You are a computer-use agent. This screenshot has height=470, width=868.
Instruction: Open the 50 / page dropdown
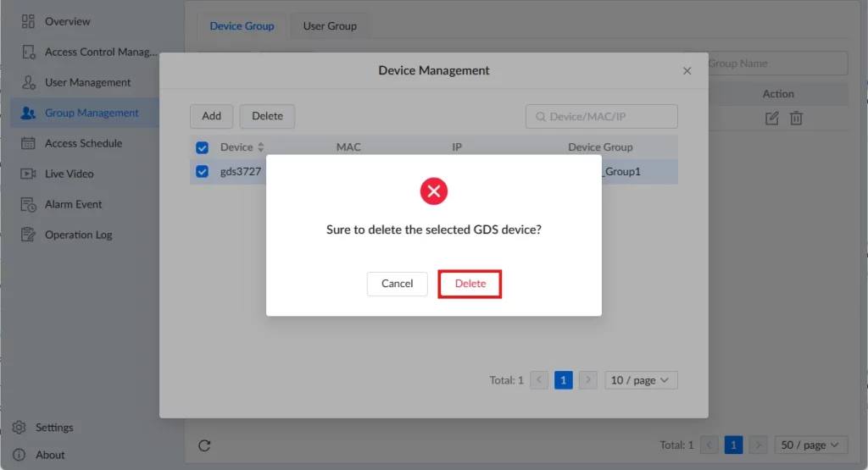pos(810,445)
